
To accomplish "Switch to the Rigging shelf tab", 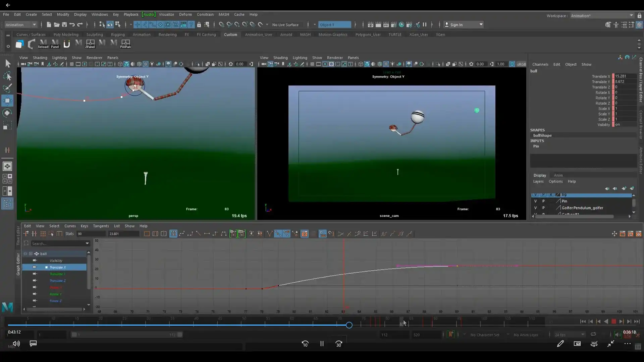I will (x=117, y=34).
